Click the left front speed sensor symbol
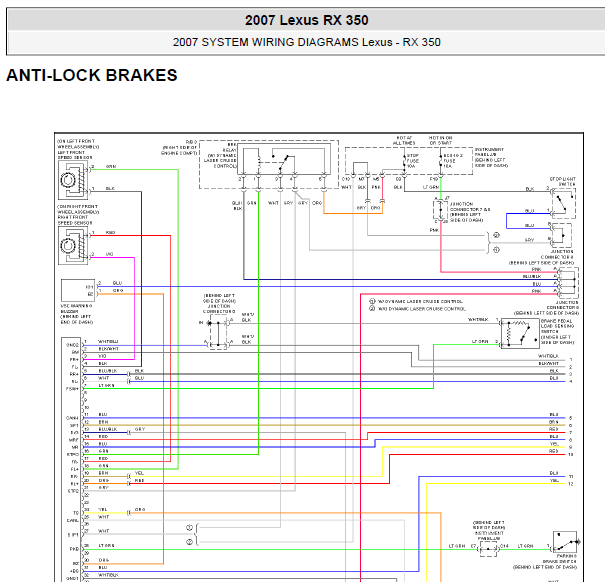The image size is (605, 582). click(73, 180)
